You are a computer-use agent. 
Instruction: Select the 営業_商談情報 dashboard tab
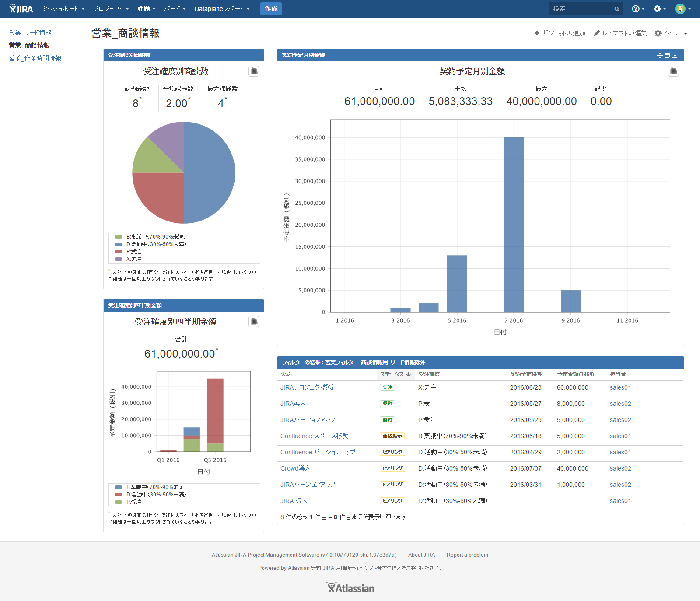(x=29, y=46)
